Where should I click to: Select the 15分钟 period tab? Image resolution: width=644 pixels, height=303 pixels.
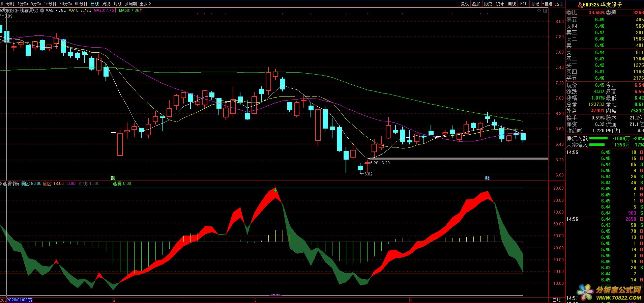[50, 4]
